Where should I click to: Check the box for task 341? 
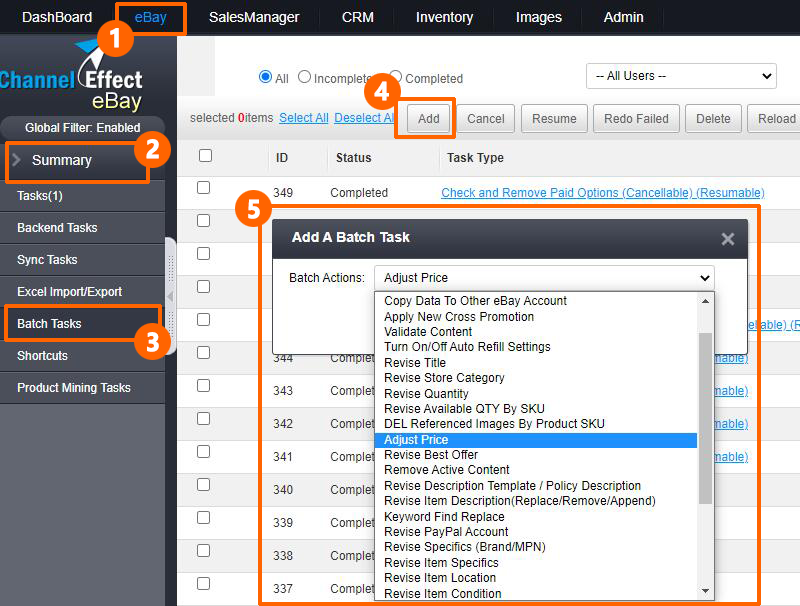204,451
